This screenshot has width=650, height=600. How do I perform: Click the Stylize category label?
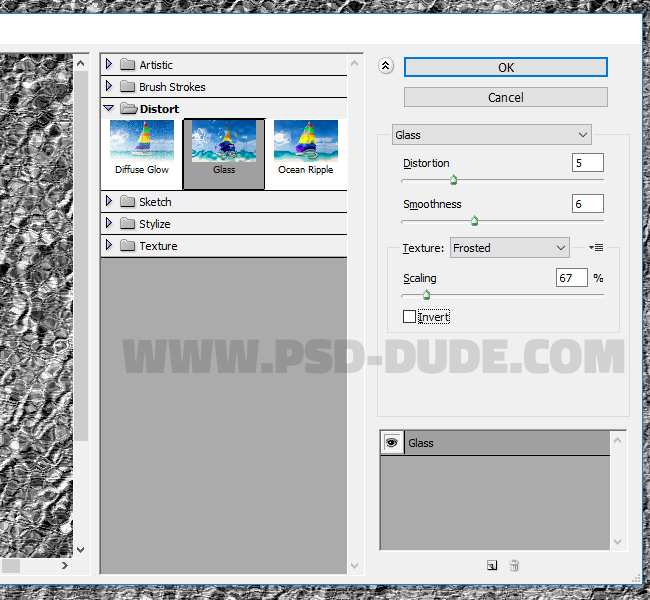click(x=155, y=224)
